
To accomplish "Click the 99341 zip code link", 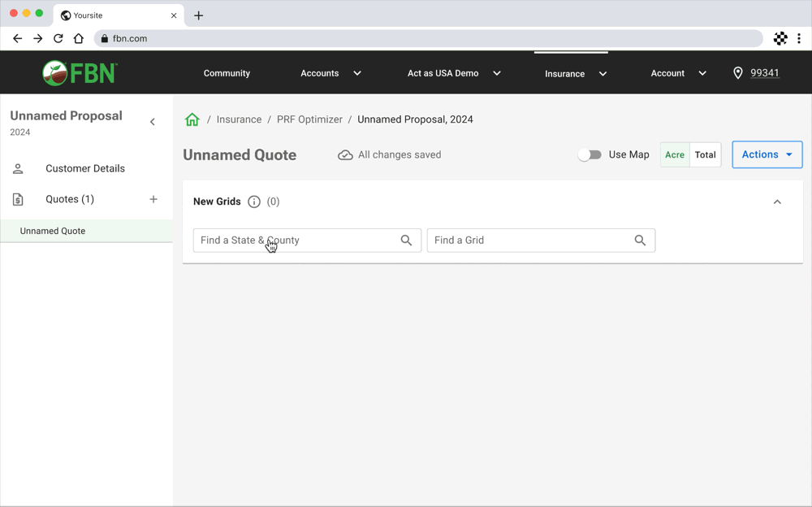I will coord(764,73).
